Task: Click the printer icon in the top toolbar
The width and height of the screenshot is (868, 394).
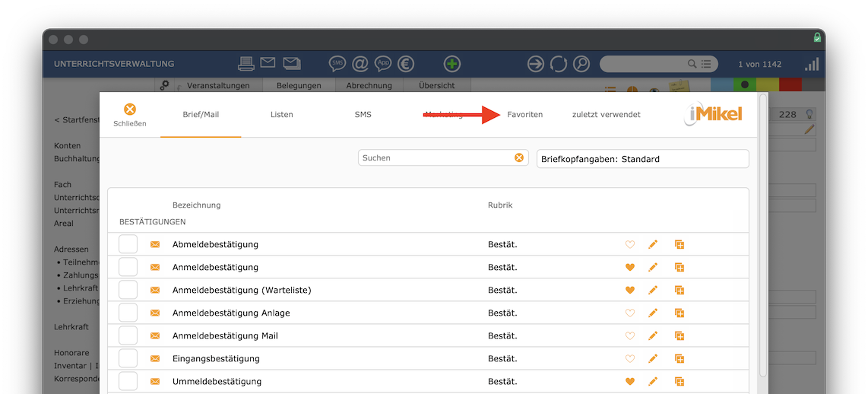Action: [x=246, y=64]
